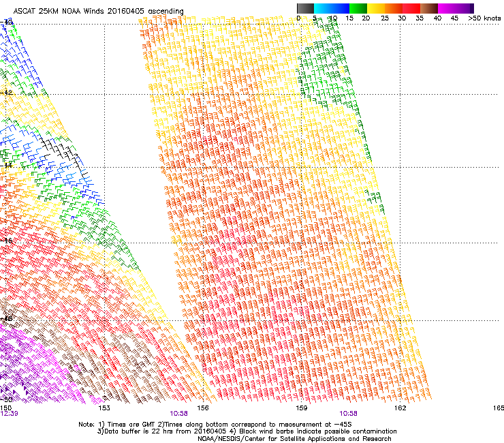Click the '>50 knots' legend label
Screen dimensions: 504x443
(x=484, y=18)
